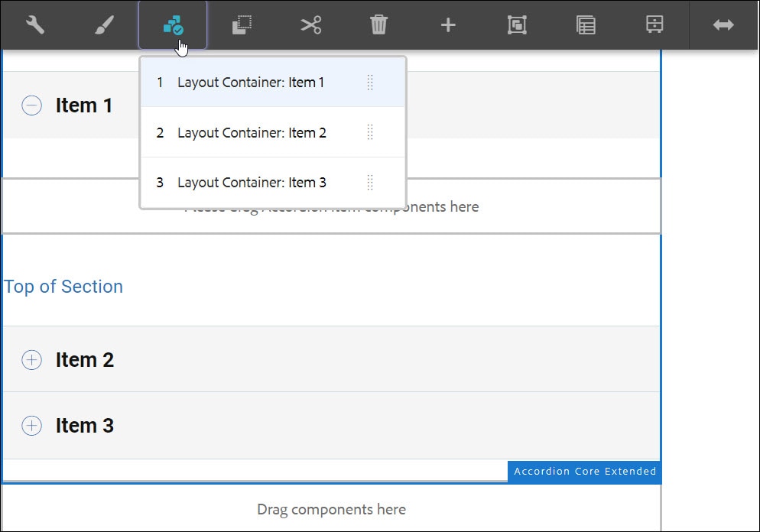Select Layout Container: Item 3 entry
Screen dimensions: 760x532
click(273, 183)
